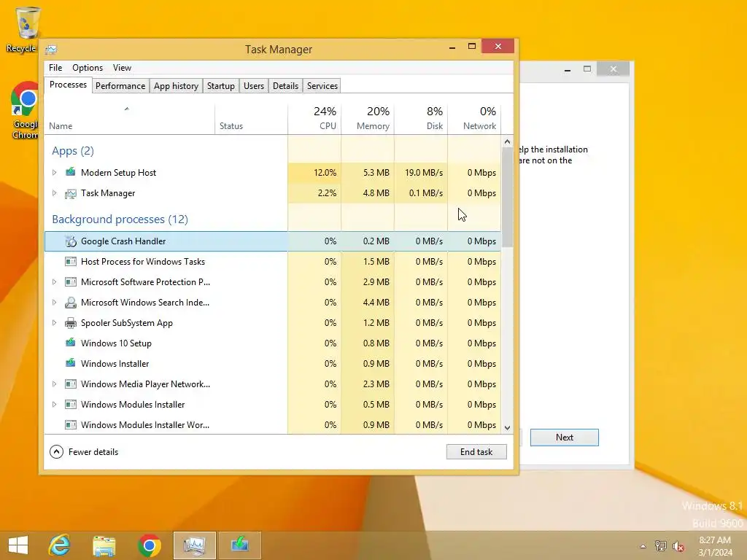This screenshot has height=560, width=747.
Task: Open the Windows Start button
Action: pyautogui.click(x=18, y=545)
